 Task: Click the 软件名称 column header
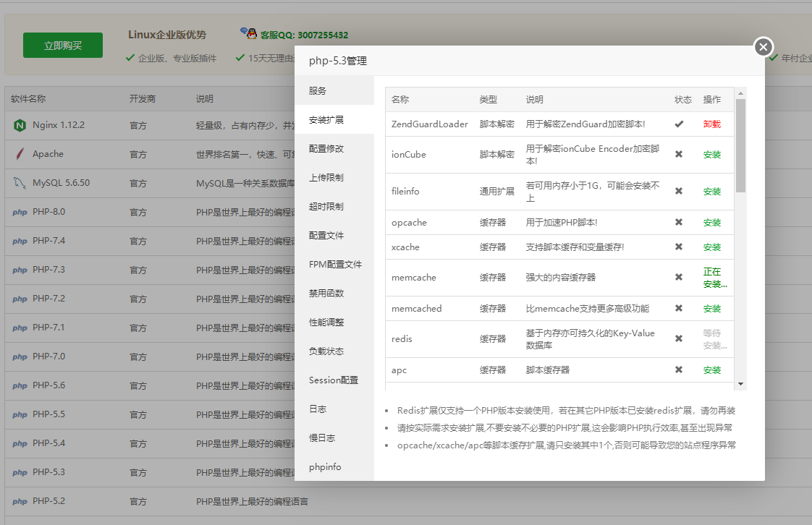tap(28, 99)
